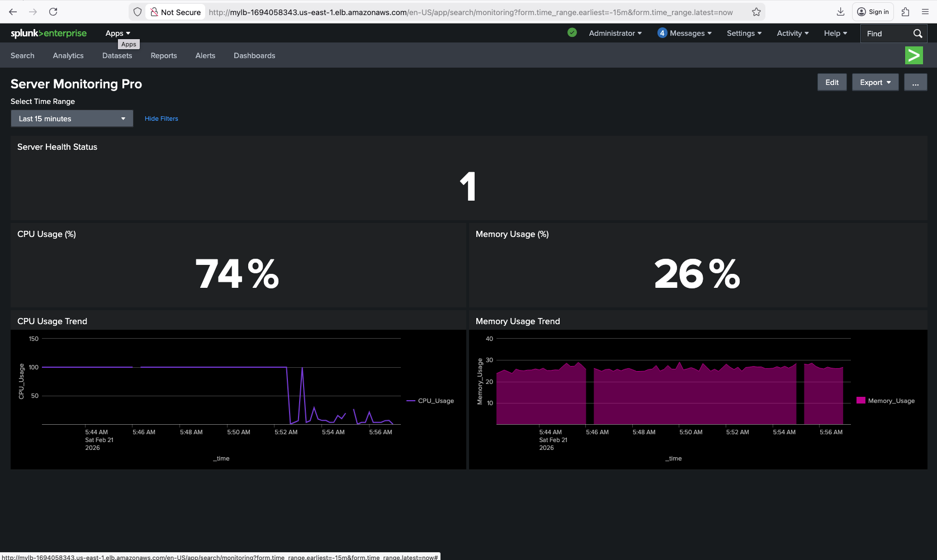Viewport: 937px width, 560px height.
Task: Expand the Administrator menu
Action: click(616, 33)
